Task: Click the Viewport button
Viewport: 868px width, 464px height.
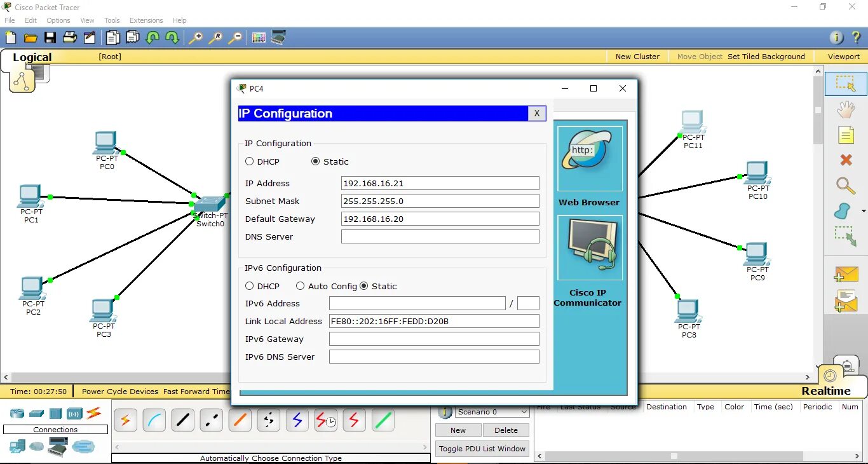Action: [x=843, y=57]
